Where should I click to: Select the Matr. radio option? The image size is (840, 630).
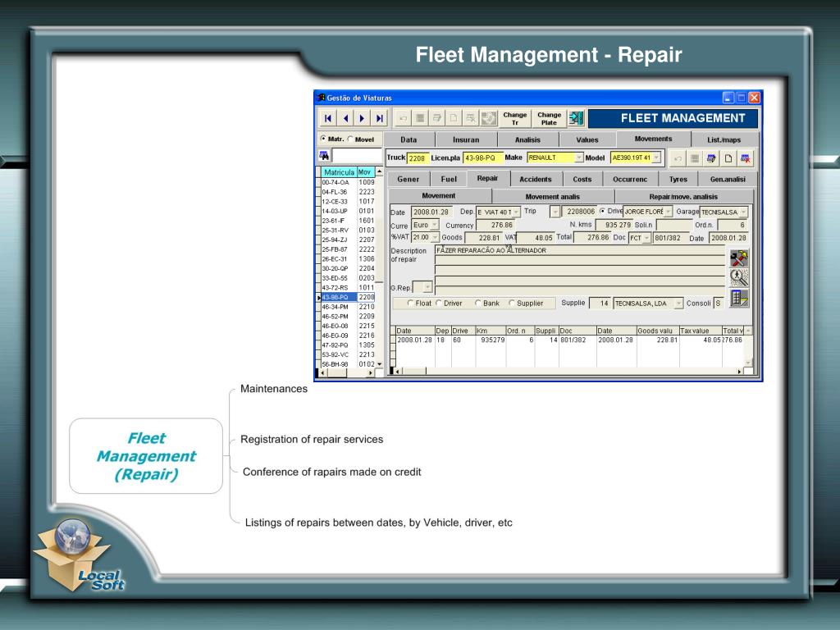coord(323,139)
